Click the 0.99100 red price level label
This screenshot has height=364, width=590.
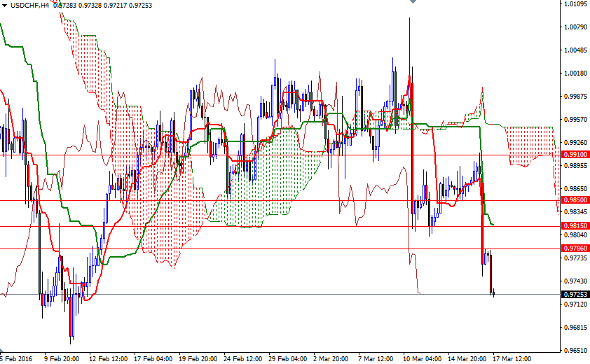(575, 155)
